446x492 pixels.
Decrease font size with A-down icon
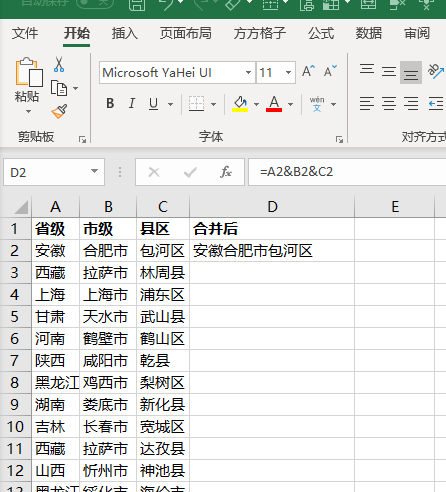pyautogui.click(x=330, y=71)
